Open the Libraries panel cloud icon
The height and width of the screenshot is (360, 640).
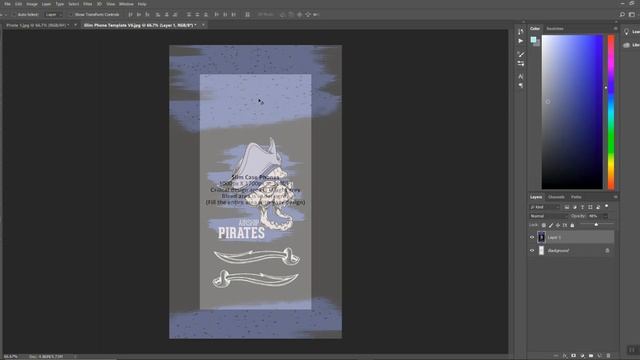[627, 45]
